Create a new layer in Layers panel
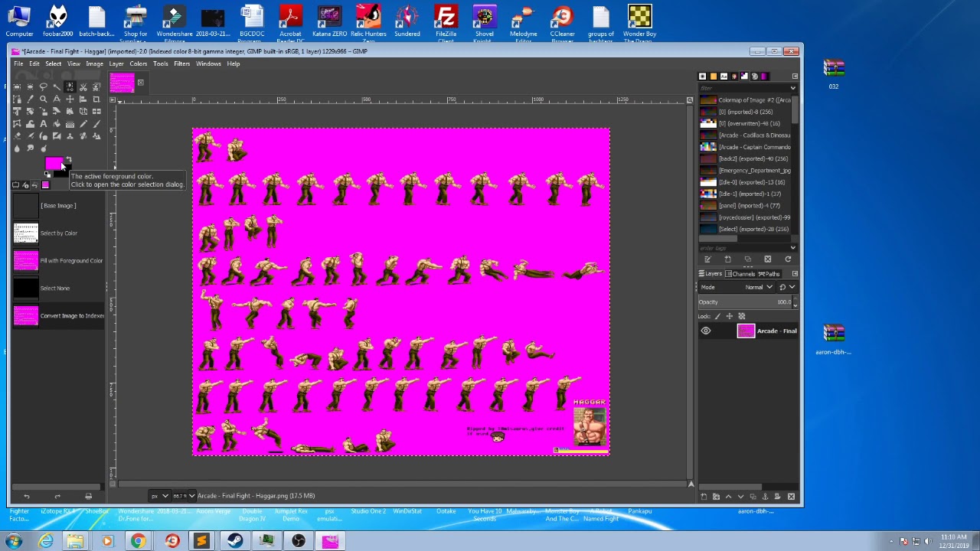Image resolution: width=980 pixels, height=551 pixels. point(704,497)
